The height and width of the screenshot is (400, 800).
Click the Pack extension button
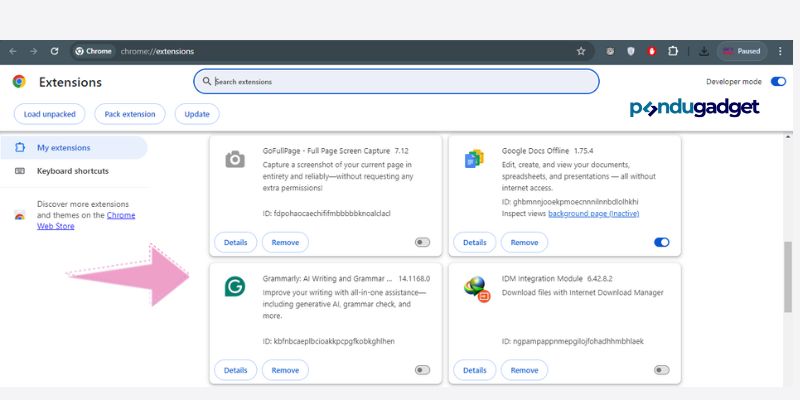tap(130, 114)
